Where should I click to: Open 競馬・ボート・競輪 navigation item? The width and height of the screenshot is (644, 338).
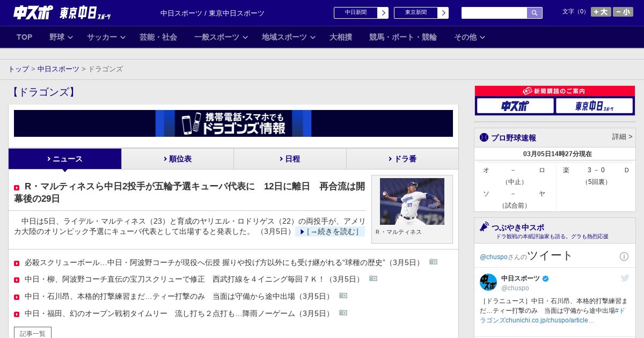(x=403, y=37)
